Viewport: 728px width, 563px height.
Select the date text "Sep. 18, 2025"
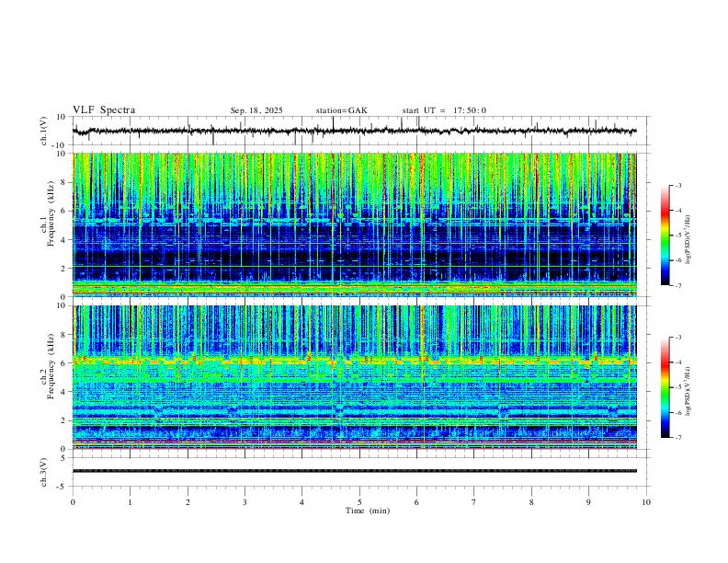pyautogui.click(x=256, y=110)
